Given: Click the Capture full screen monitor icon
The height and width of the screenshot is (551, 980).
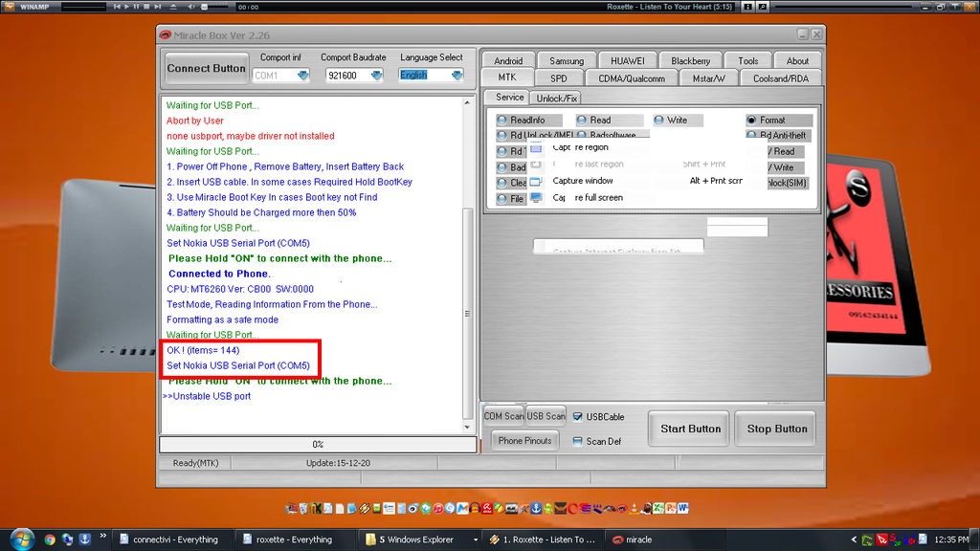Looking at the screenshot, I should click(536, 197).
